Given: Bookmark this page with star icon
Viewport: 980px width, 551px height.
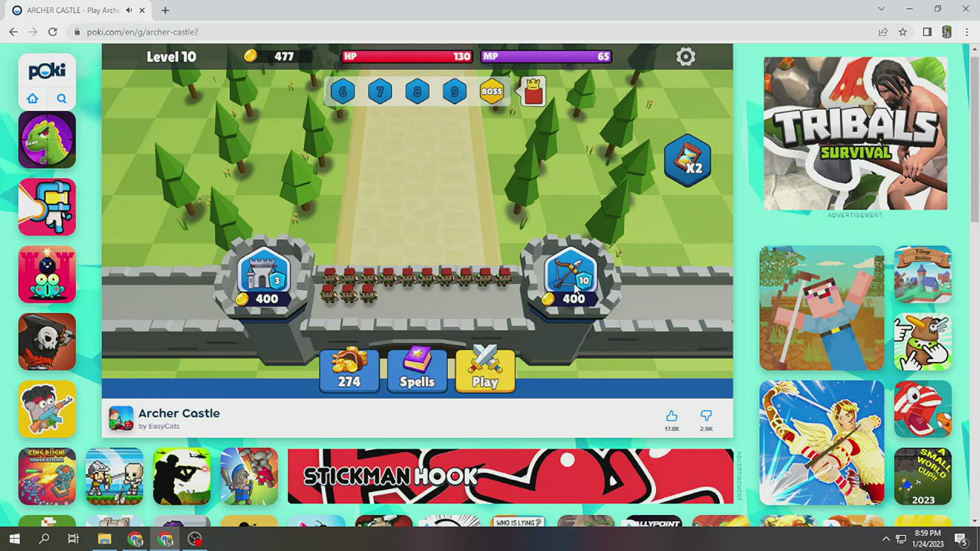Looking at the screenshot, I should pyautogui.click(x=903, y=32).
